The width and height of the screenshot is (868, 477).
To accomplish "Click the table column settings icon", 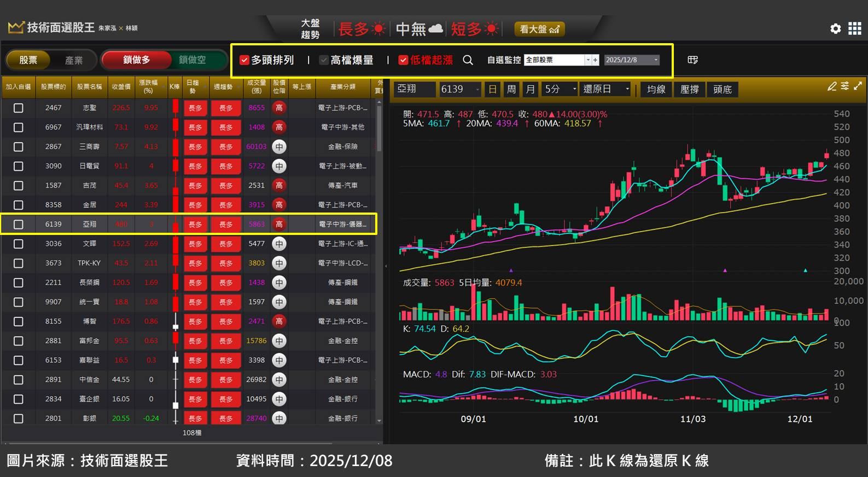I will 692,60.
